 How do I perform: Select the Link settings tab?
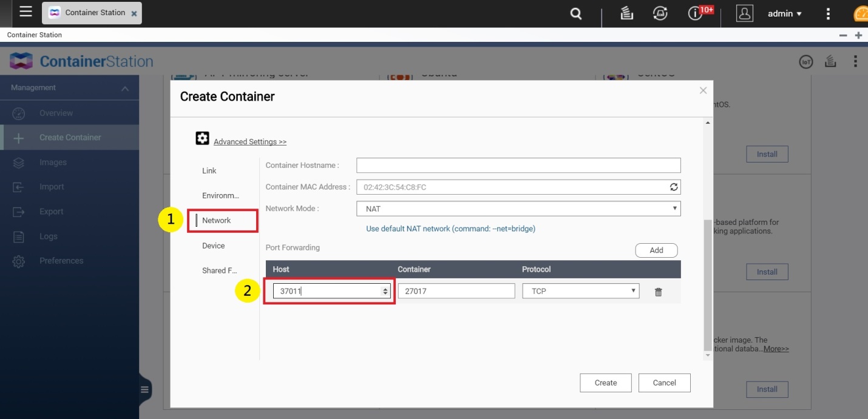(209, 171)
